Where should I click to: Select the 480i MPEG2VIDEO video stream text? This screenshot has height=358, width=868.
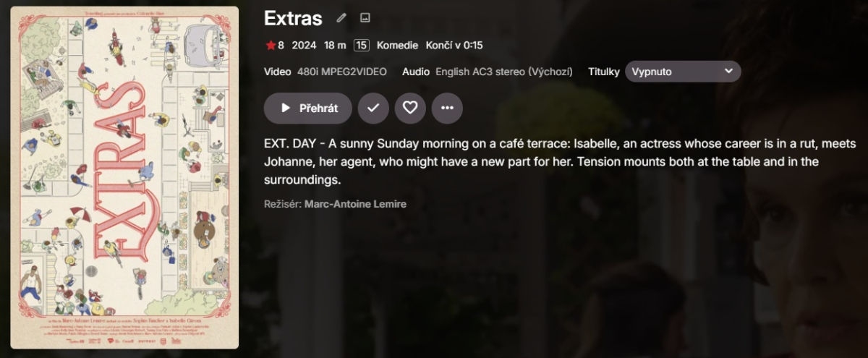tap(342, 72)
